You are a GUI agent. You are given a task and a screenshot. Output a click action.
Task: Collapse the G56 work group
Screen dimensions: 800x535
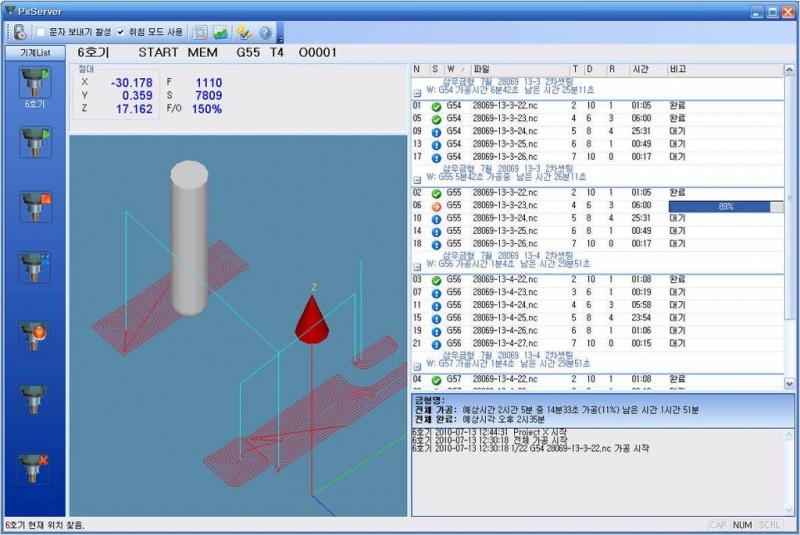[417, 265]
